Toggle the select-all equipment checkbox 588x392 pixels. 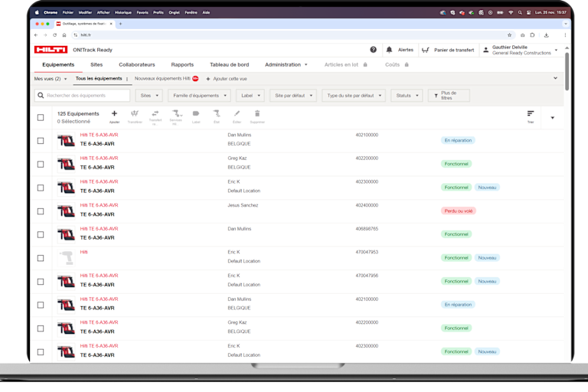coord(41,117)
